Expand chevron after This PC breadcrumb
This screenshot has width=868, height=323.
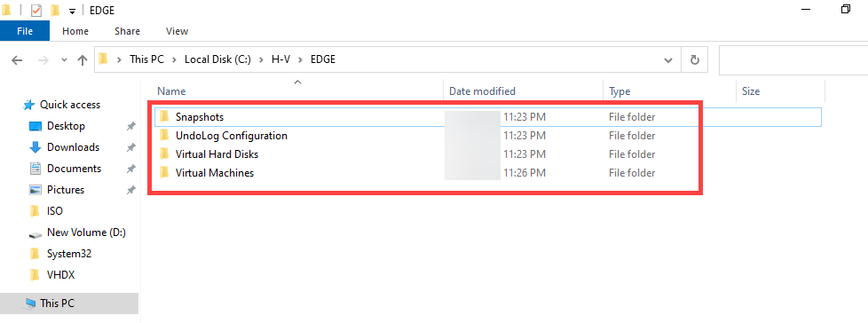click(x=174, y=59)
